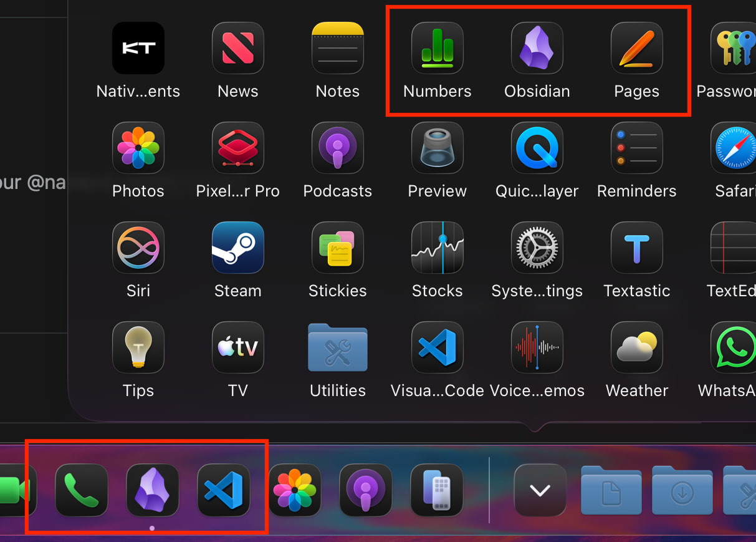Viewport: 756px width, 542px height.
Task: Open Pixelmator Pro from the grid
Action: point(237,148)
